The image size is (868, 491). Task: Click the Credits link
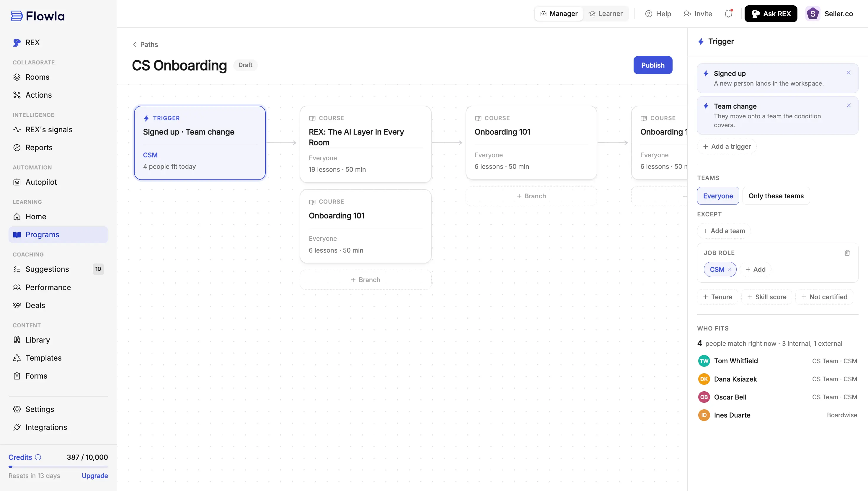click(20, 457)
